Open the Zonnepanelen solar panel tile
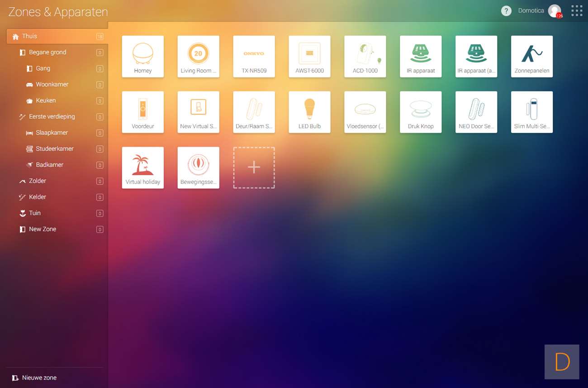Viewport: 588px width, 388px height. point(532,57)
